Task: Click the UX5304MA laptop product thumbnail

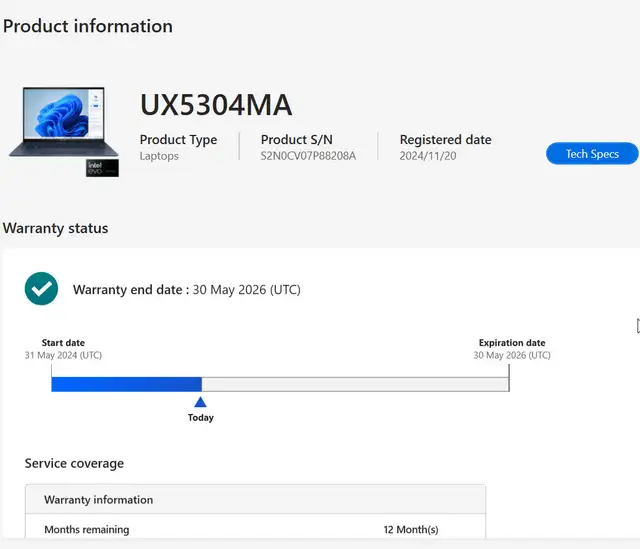Action: tap(64, 122)
